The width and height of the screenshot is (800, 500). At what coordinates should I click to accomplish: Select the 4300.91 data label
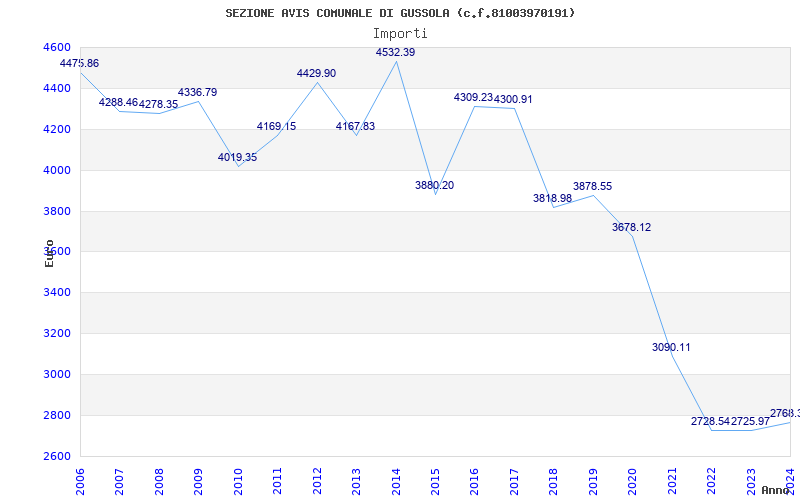pyautogui.click(x=513, y=99)
